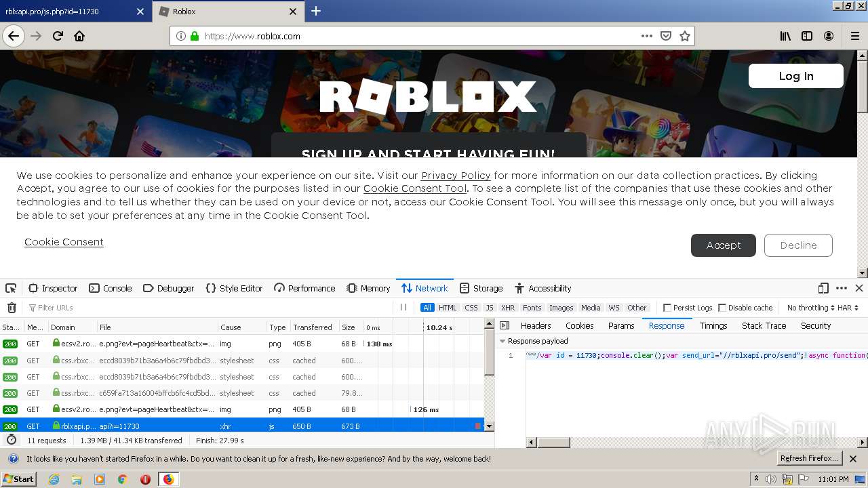868x488 pixels.
Task: Close the developer tools panel
Action: click(859, 288)
